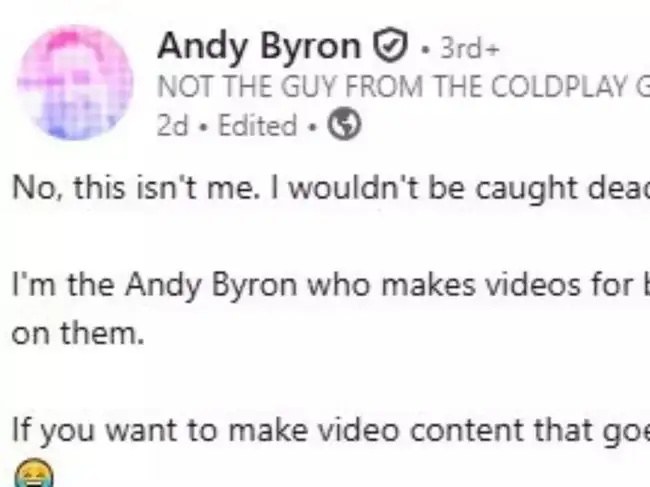Click the Andy Byron name heading

click(x=259, y=46)
